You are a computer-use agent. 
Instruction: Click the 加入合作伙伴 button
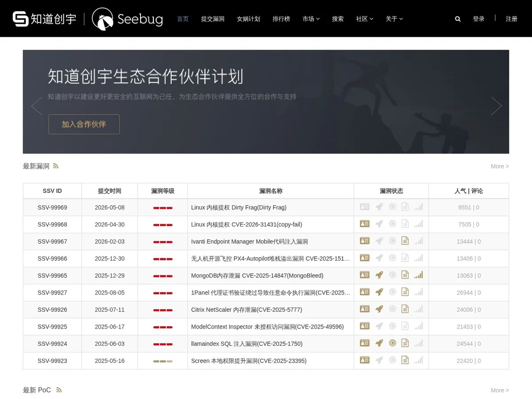tap(84, 124)
